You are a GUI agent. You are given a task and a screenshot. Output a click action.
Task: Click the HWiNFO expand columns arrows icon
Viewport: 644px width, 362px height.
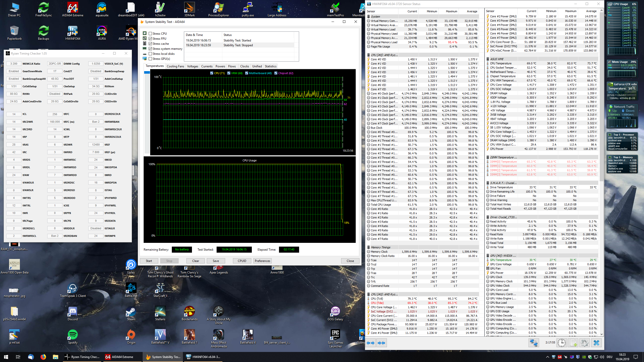pos(371,343)
